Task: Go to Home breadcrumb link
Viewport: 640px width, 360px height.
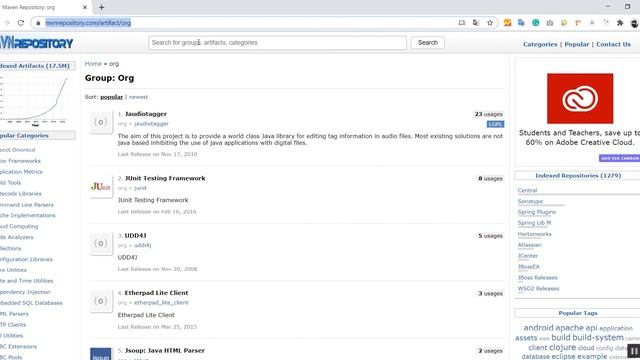Action: coord(93,64)
